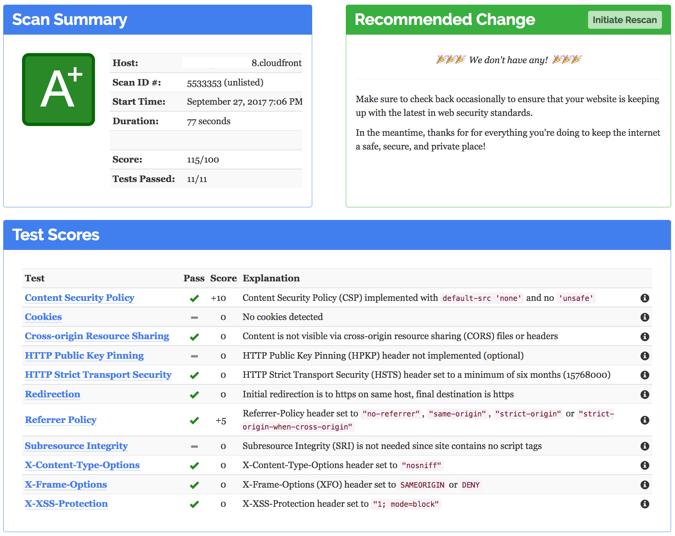Click info icon for Referrer Policy row

pyautogui.click(x=644, y=420)
